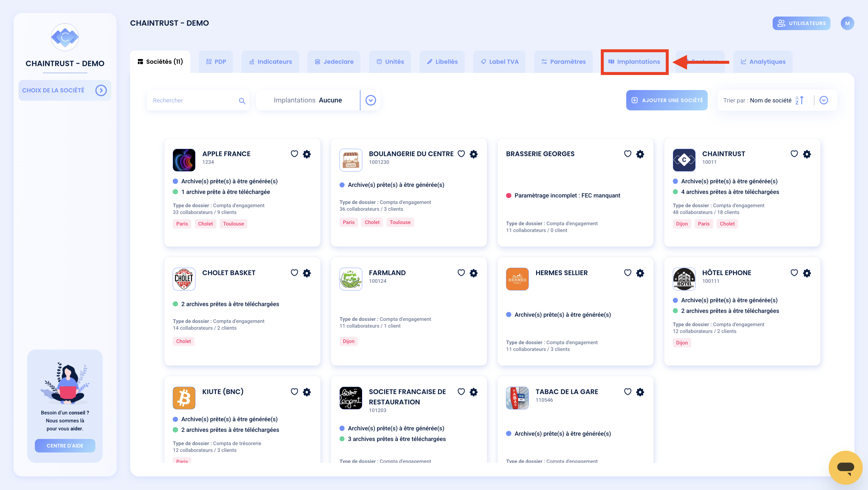The height and width of the screenshot is (490, 868).
Task: Expand Choix de la société chevron
Action: 101,90
